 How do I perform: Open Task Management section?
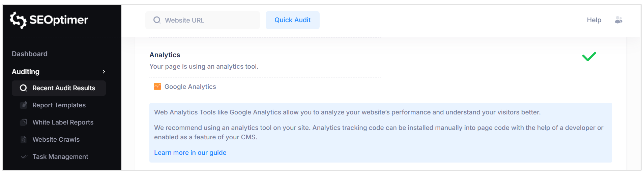tap(60, 156)
